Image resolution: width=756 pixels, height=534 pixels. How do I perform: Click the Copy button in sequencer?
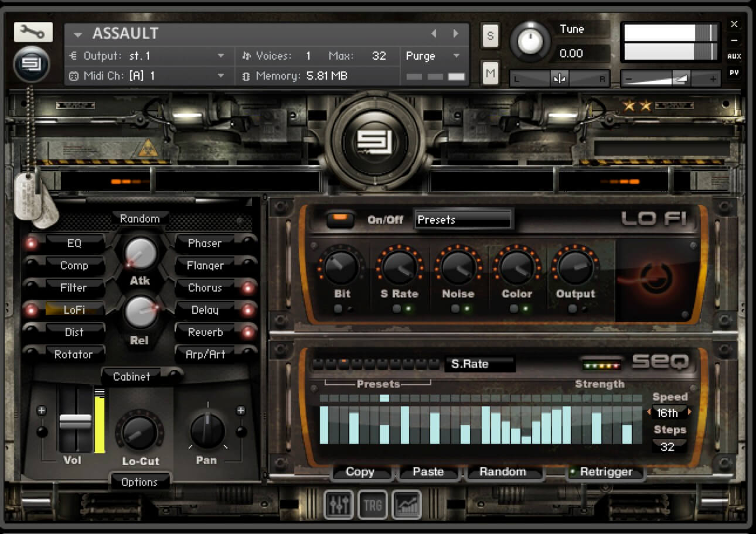tap(359, 472)
